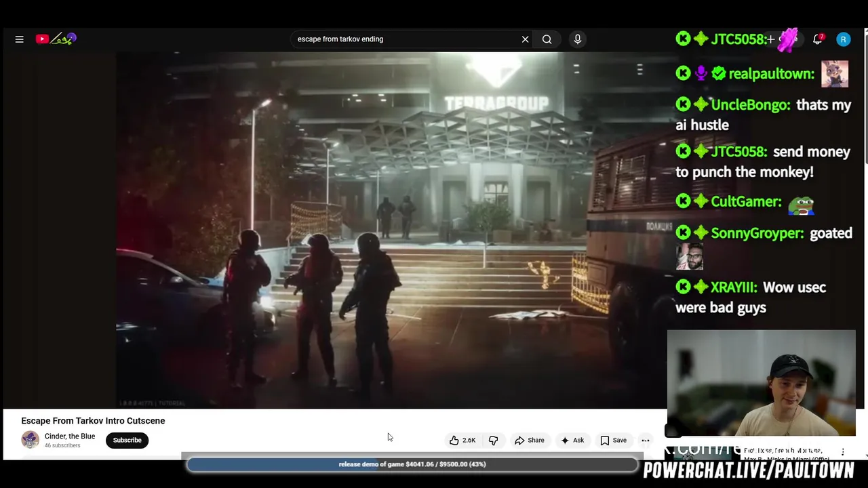
Task: Click realpaultown's avatar image in chat
Action: coord(835,74)
